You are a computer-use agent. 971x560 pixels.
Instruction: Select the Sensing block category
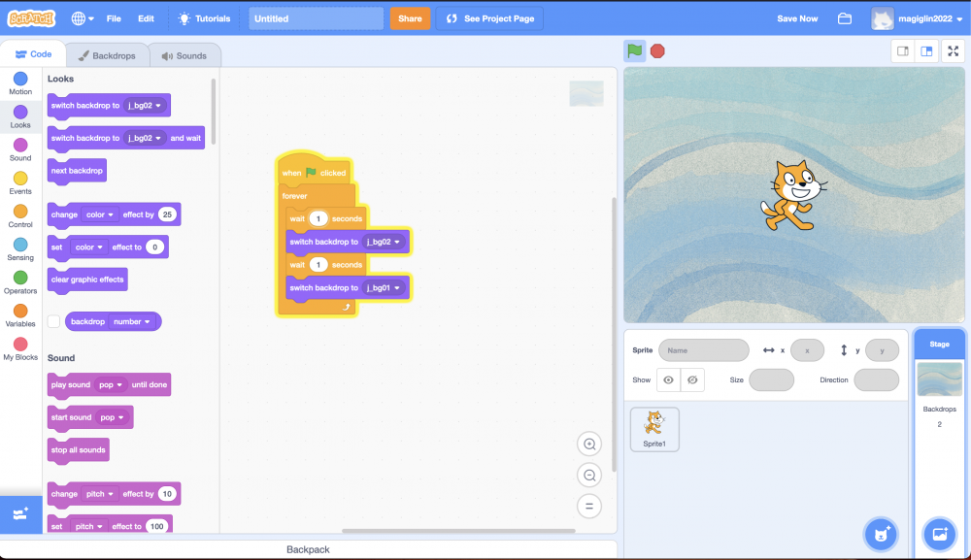pos(20,249)
